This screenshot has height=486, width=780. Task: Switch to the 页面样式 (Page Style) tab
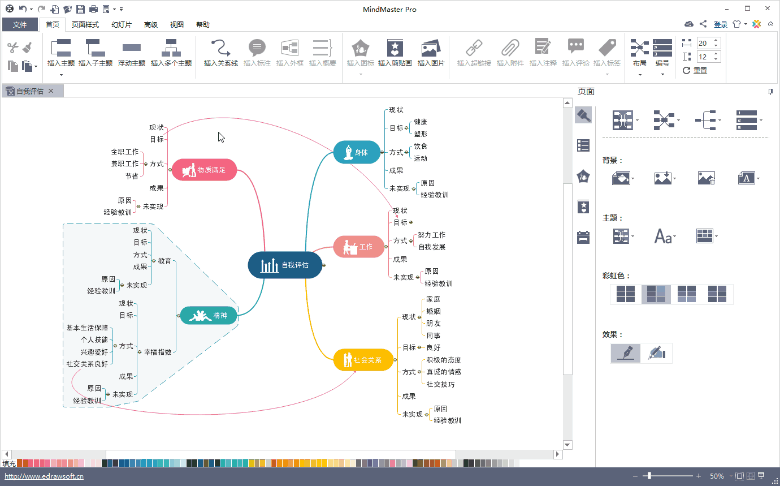(86, 24)
